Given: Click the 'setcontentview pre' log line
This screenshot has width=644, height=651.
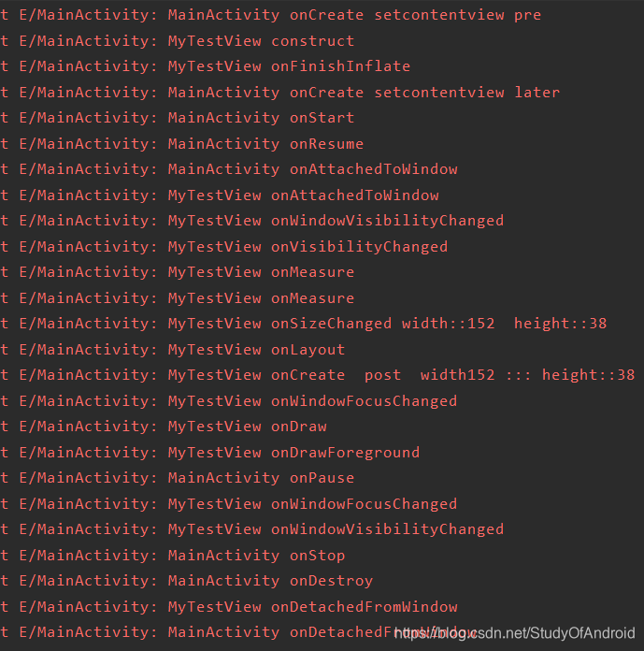Looking at the screenshot, I should pos(270,15).
